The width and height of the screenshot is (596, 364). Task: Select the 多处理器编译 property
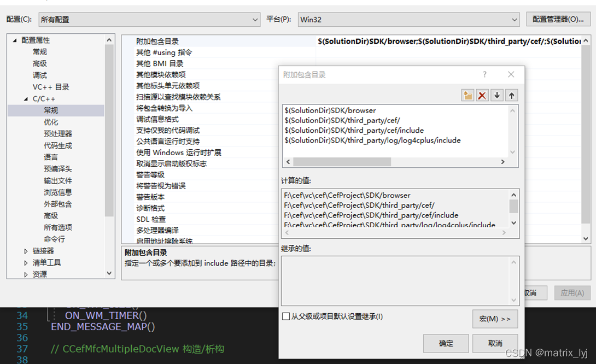point(157,230)
